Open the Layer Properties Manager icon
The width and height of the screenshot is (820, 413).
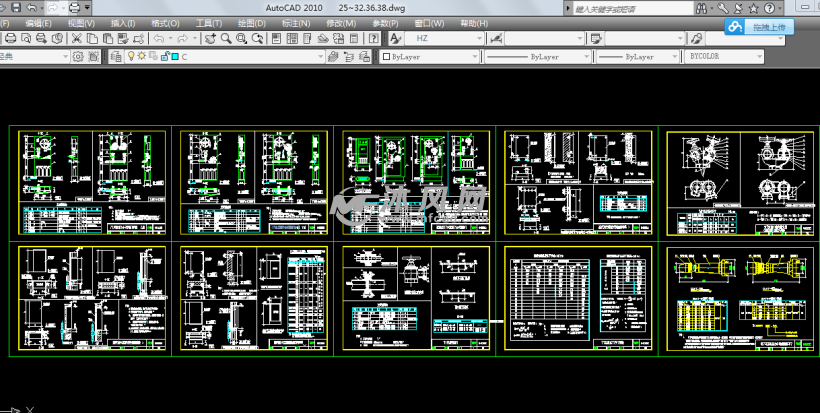117,56
